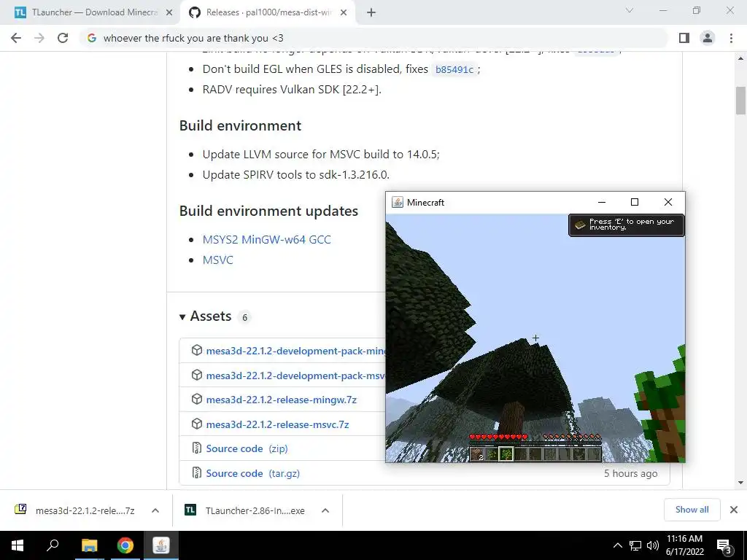Download mesa3d-22.1.2-release-mingw.7z

[281, 400]
